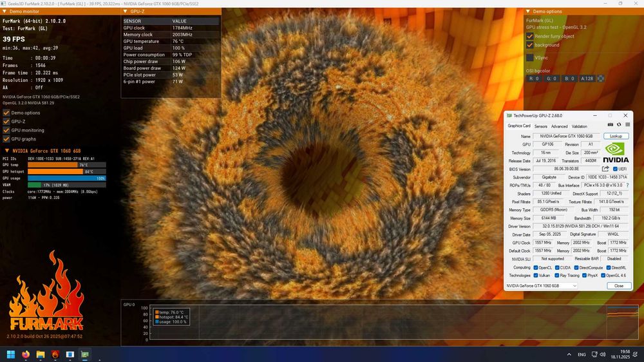Click the GPU-Z refresh icon
The image size is (644, 362).
click(619, 124)
